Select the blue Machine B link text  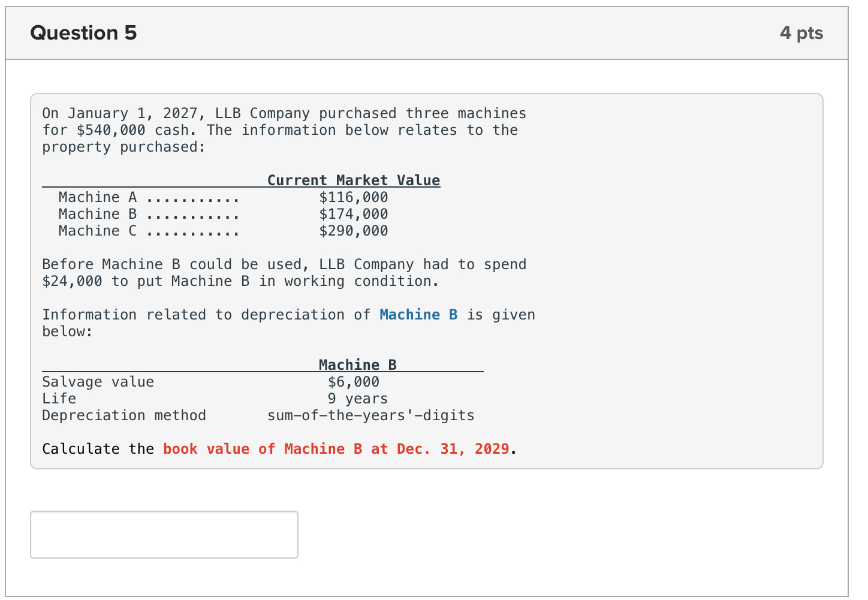[x=418, y=314]
